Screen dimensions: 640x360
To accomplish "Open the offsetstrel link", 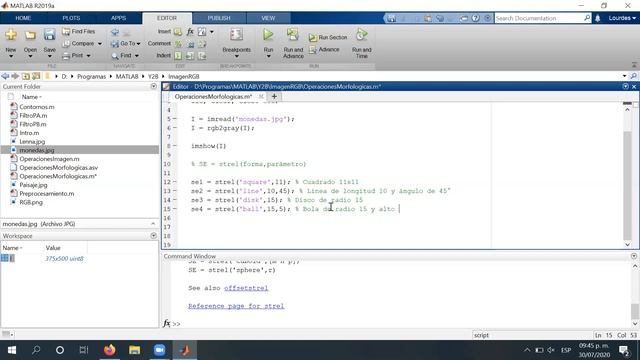I will [x=246, y=288].
